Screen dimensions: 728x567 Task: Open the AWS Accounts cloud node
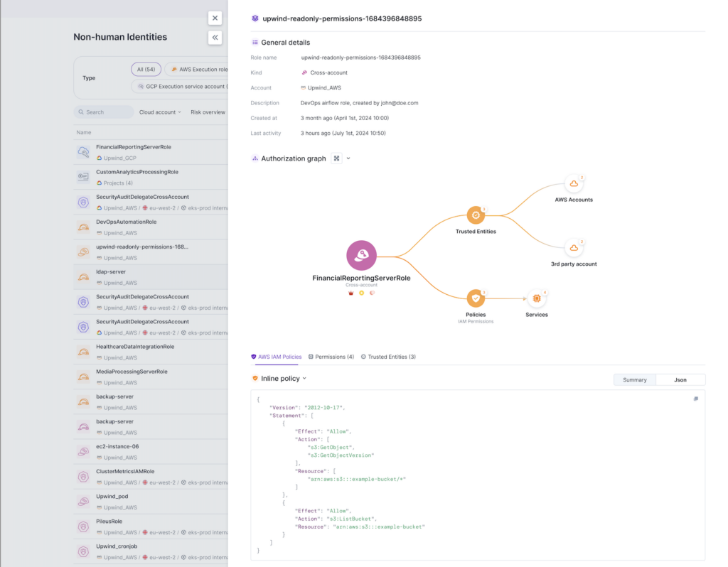(x=574, y=184)
